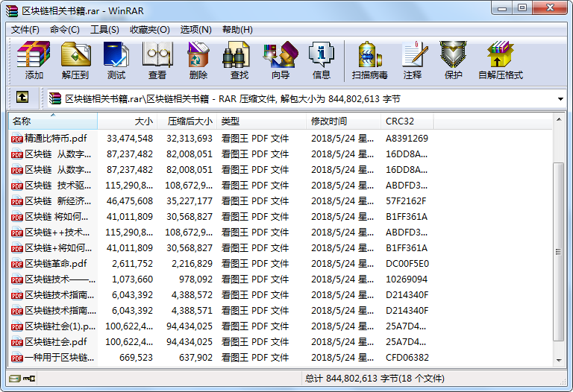Click the 信息 (Info) toolbar icon

tap(322, 54)
